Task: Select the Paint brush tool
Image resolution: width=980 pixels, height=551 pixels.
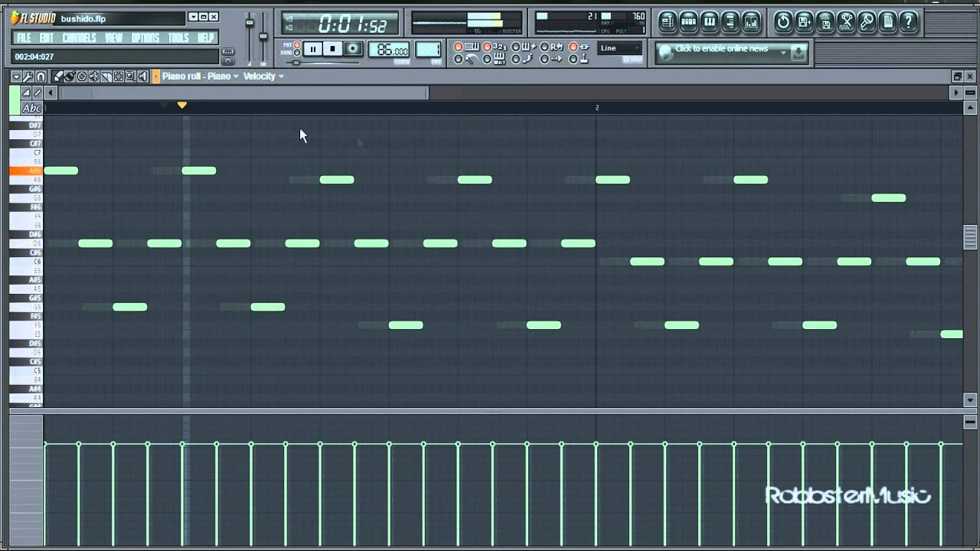Action: (x=69, y=77)
